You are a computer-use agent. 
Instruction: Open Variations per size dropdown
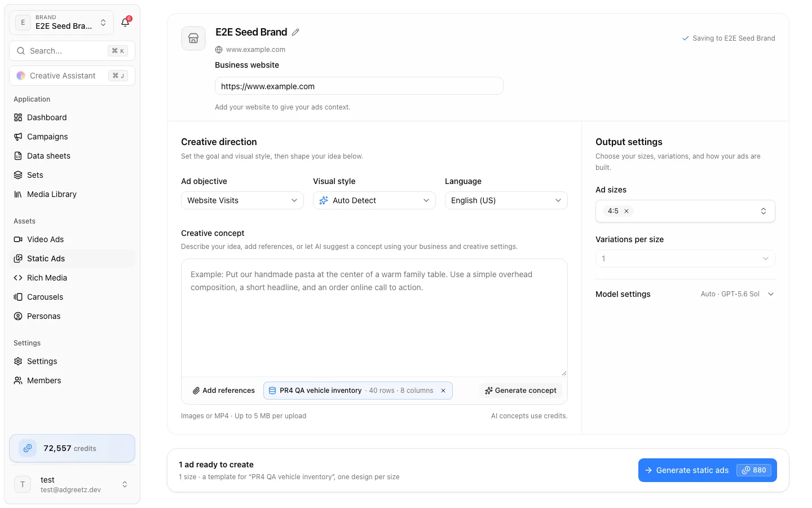685,259
